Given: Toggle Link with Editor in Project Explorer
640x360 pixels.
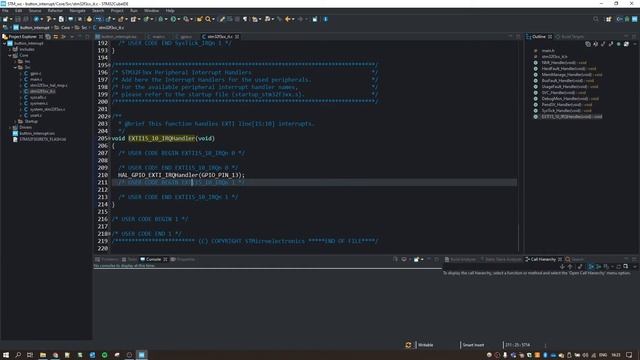Looking at the screenshot, I should point(56,37).
